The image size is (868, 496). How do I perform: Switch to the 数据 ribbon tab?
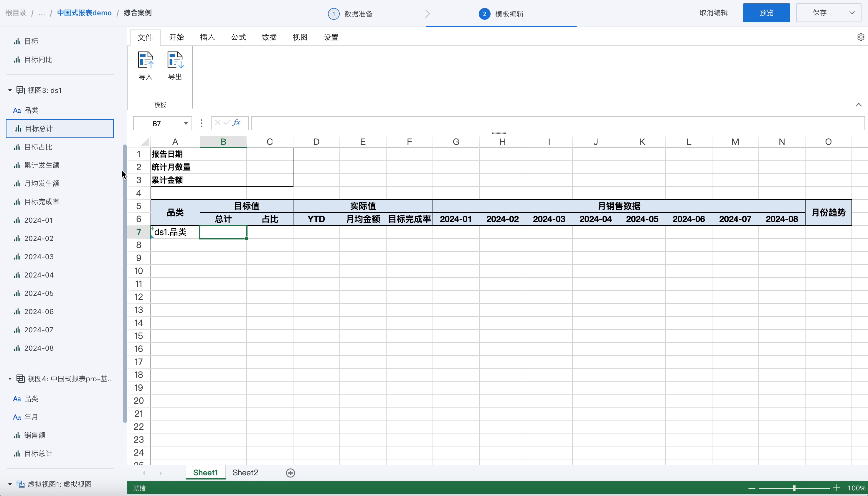(269, 37)
